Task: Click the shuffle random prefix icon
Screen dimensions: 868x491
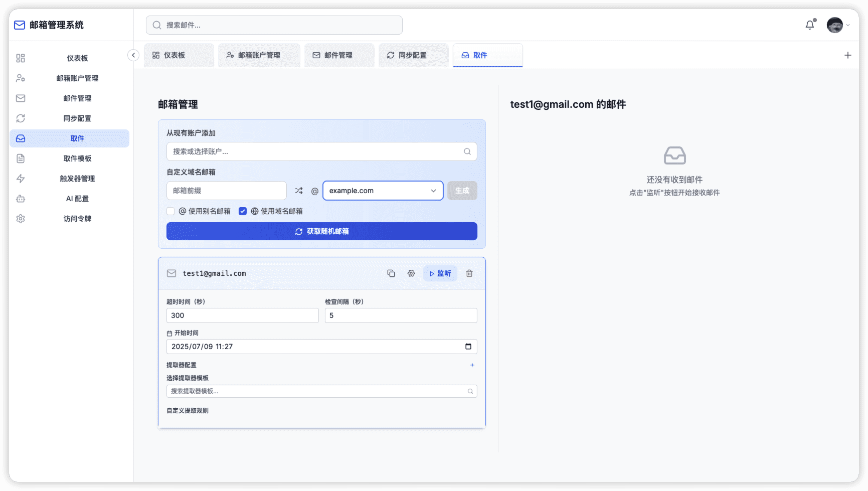Action: click(x=299, y=191)
